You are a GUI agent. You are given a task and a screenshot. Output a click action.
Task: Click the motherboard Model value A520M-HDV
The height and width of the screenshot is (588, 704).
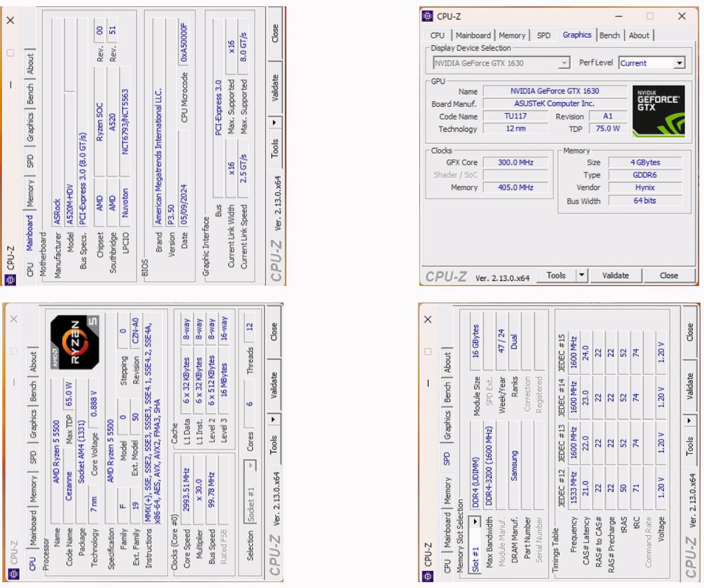[70, 159]
